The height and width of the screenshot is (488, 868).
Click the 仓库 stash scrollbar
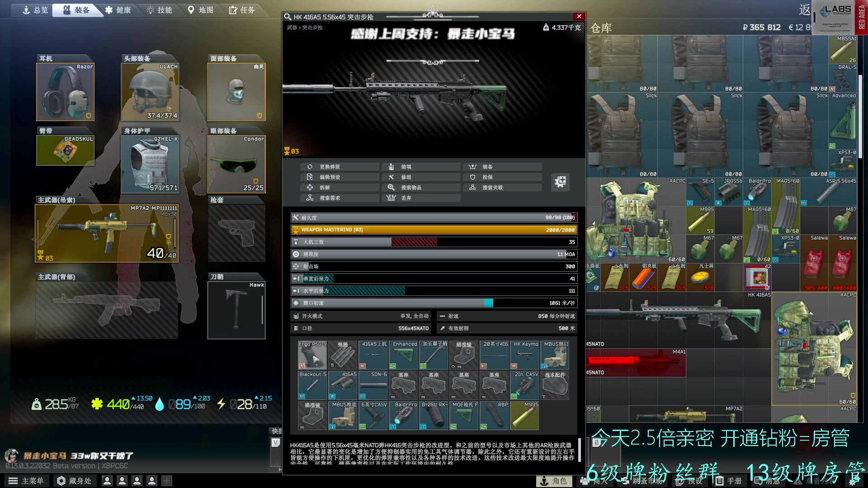pyautogui.click(x=860, y=117)
